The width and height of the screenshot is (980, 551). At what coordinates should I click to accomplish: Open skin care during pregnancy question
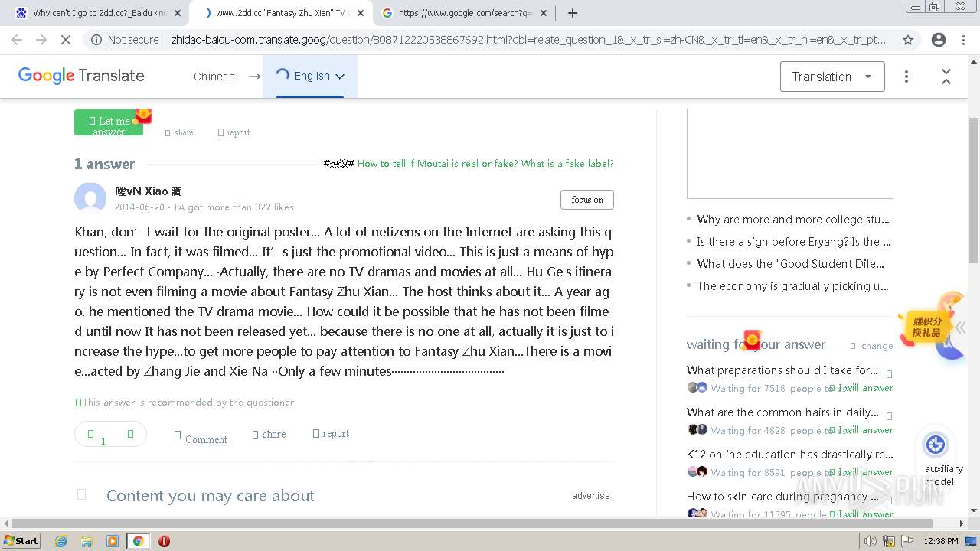pyautogui.click(x=782, y=497)
